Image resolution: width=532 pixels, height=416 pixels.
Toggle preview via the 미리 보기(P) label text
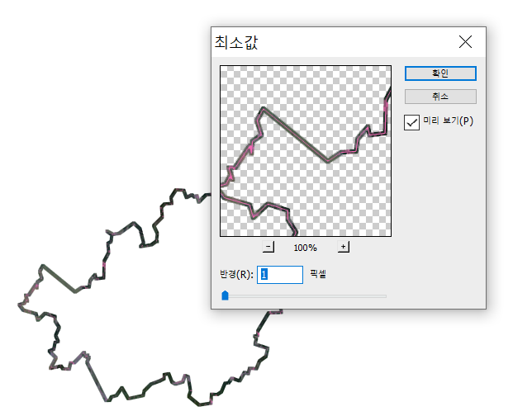point(448,121)
